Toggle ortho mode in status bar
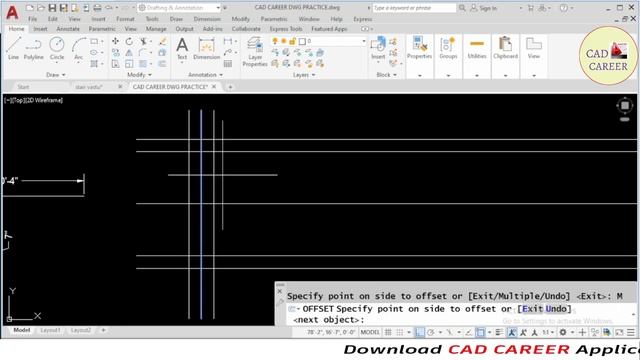Screen dimensions: 640x360 point(420,332)
